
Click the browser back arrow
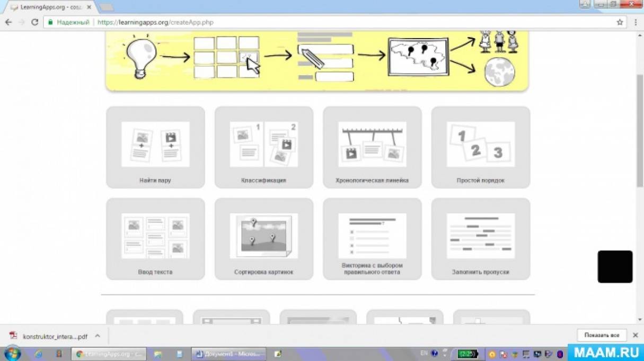[8, 22]
